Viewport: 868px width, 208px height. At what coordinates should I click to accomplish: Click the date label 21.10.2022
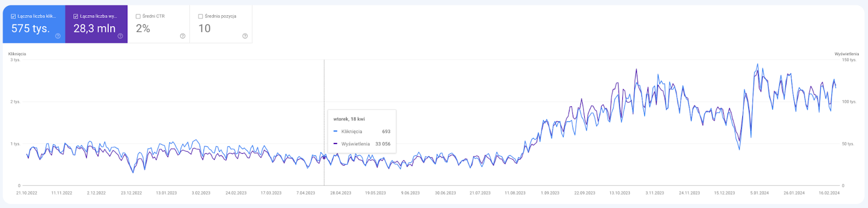click(x=27, y=193)
